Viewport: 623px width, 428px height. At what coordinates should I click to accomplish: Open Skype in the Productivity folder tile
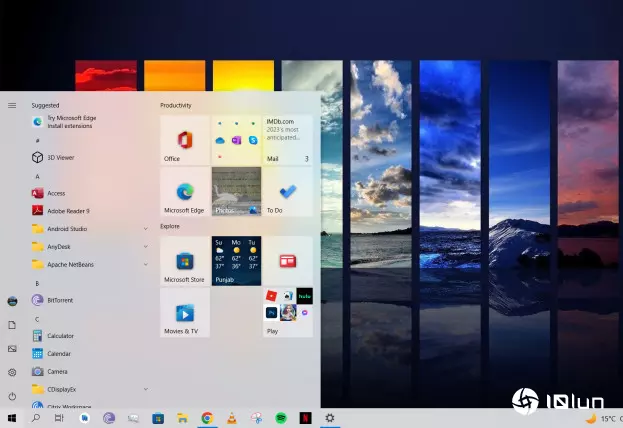(253, 140)
